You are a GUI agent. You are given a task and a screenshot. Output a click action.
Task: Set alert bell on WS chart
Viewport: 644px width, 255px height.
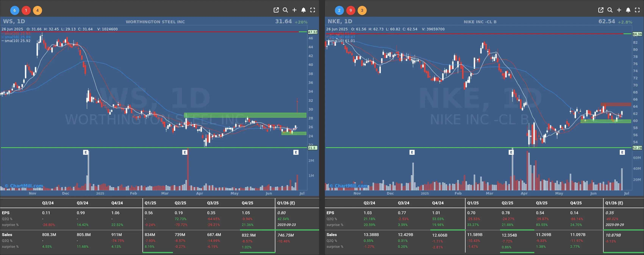(303, 10)
